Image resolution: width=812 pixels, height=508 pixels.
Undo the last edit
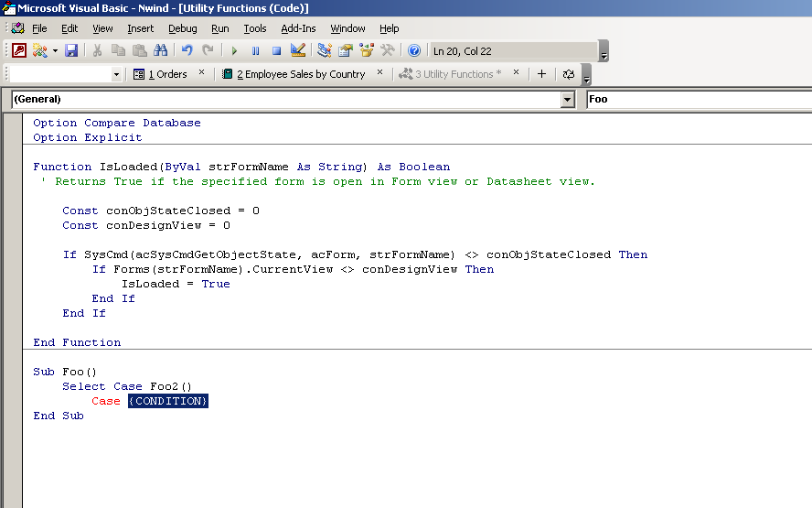tap(187, 50)
